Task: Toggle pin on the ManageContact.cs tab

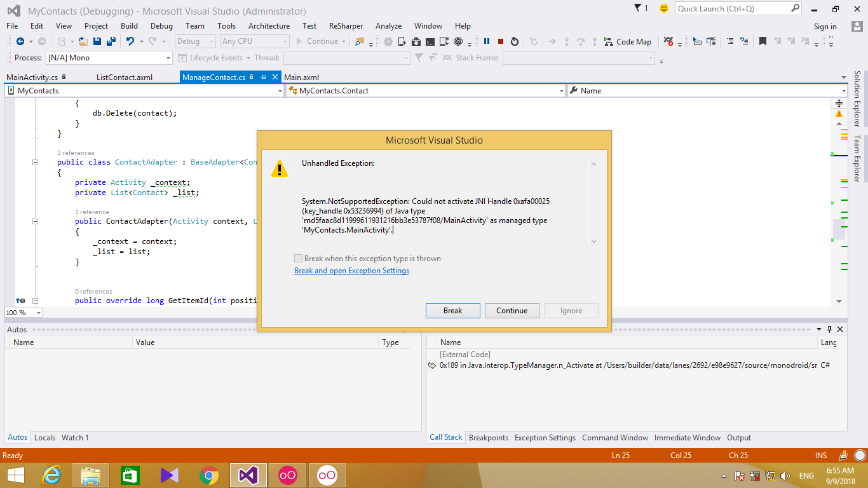Action: pyautogui.click(x=263, y=77)
